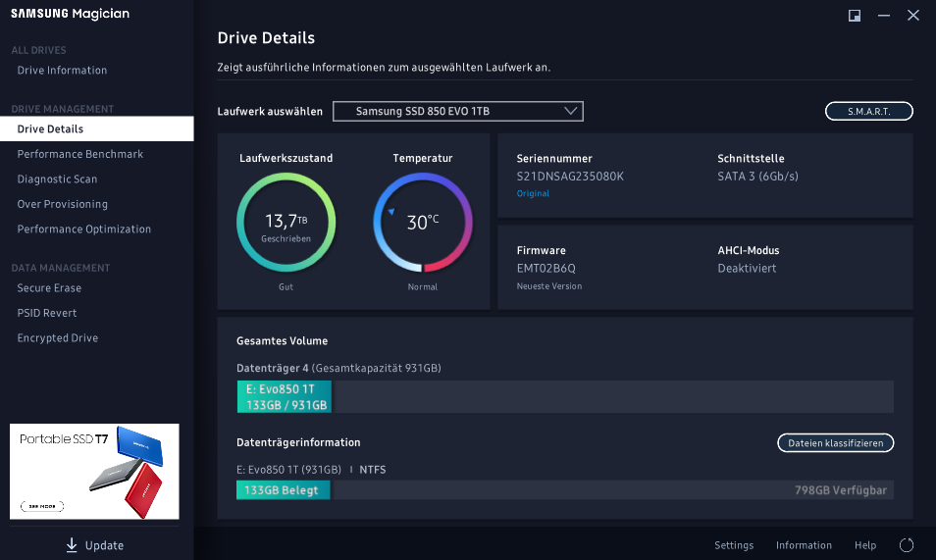Click Datenträger 4 capacity label
Image resolution: width=936 pixels, height=560 pixels.
click(x=338, y=368)
